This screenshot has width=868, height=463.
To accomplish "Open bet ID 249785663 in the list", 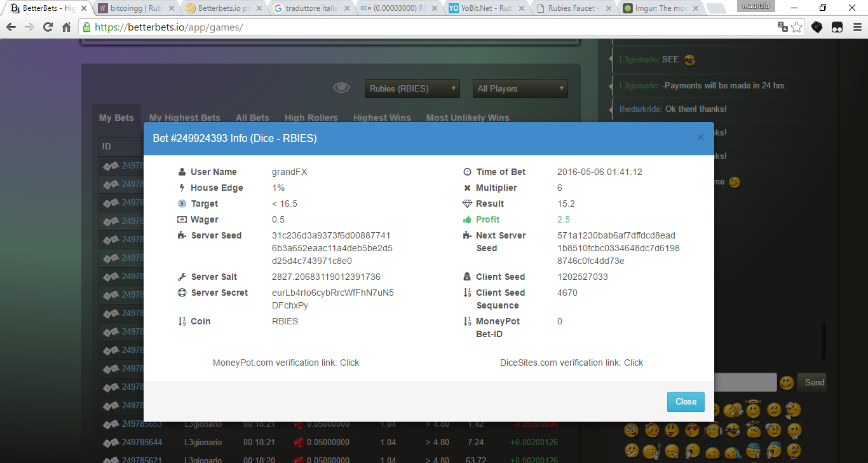I will coord(142,424).
